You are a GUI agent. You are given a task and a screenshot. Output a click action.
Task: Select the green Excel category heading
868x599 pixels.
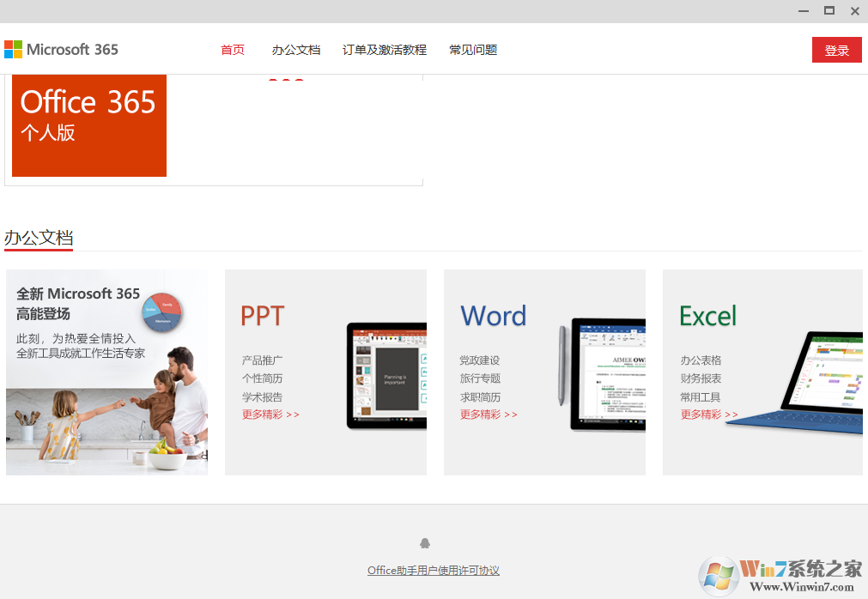707,316
